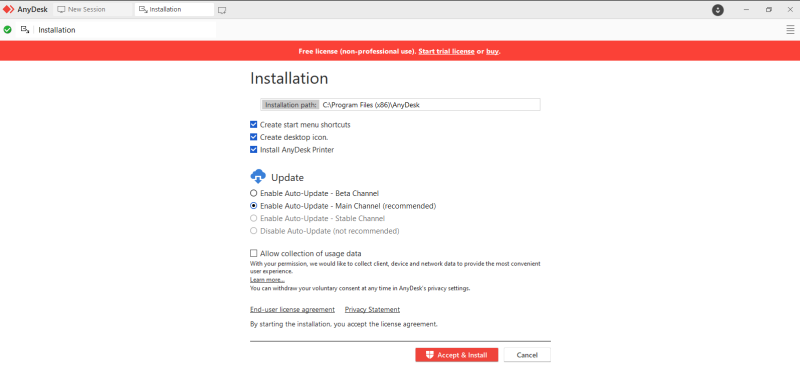The height and width of the screenshot is (383, 800).
Task: Uncheck Install AnyDesk Printer
Action: pyautogui.click(x=254, y=150)
